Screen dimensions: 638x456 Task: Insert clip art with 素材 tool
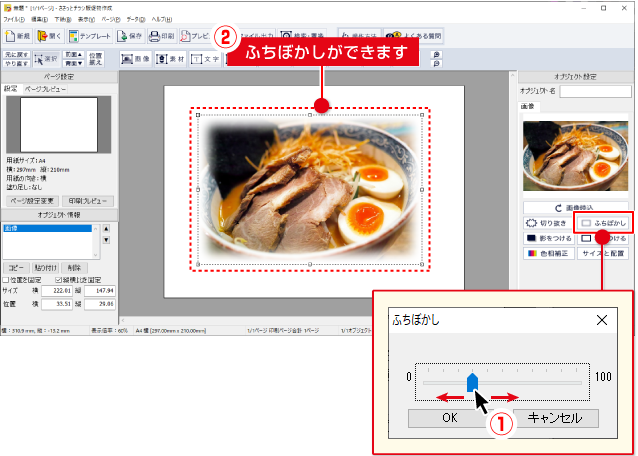(x=170, y=59)
